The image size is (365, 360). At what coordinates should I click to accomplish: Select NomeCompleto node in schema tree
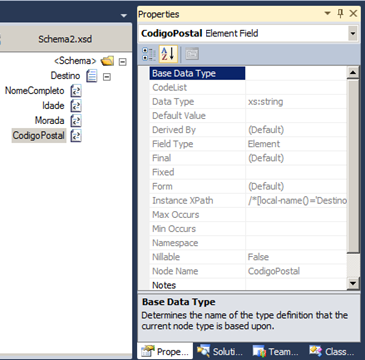coord(35,91)
